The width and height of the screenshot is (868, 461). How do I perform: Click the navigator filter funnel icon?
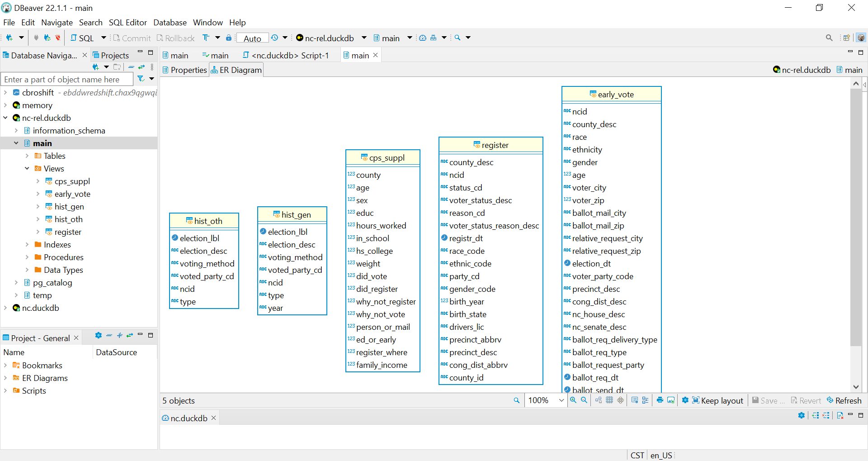(x=141, y=79)
